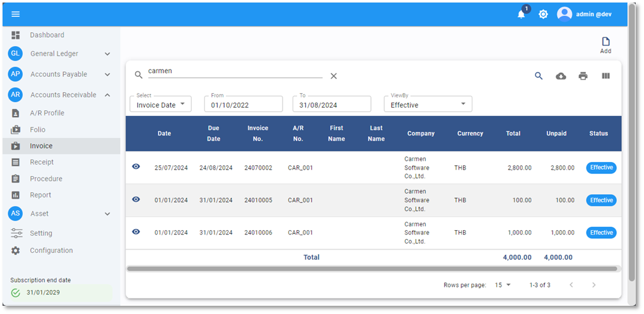Click the advanced search magnifier on the right
Screen dimensions: 644x314
tap(539, 76)
